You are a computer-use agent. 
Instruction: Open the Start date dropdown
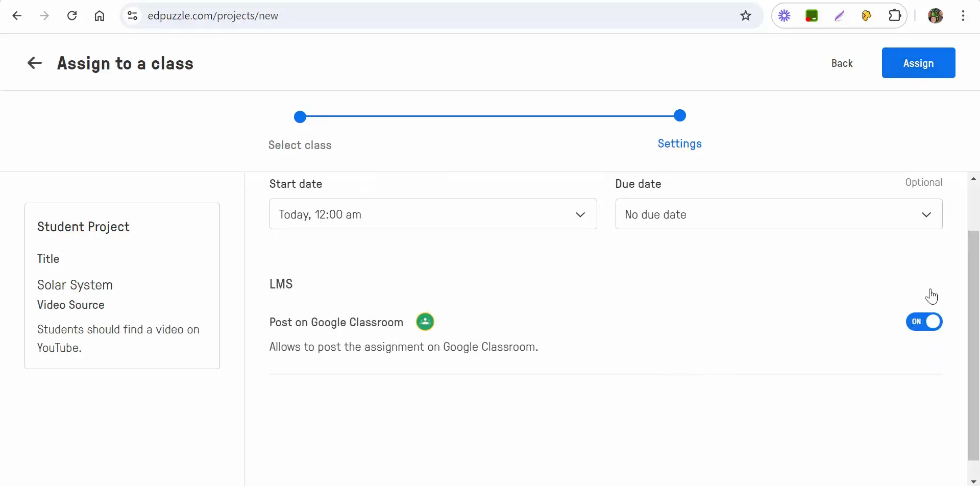click(x=433, y=214)
